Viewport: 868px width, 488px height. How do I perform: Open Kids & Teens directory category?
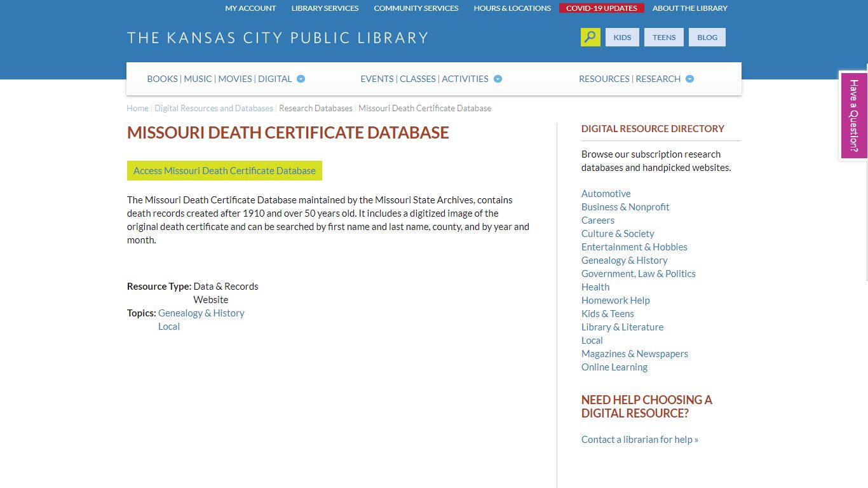click(x=607, y=314)
